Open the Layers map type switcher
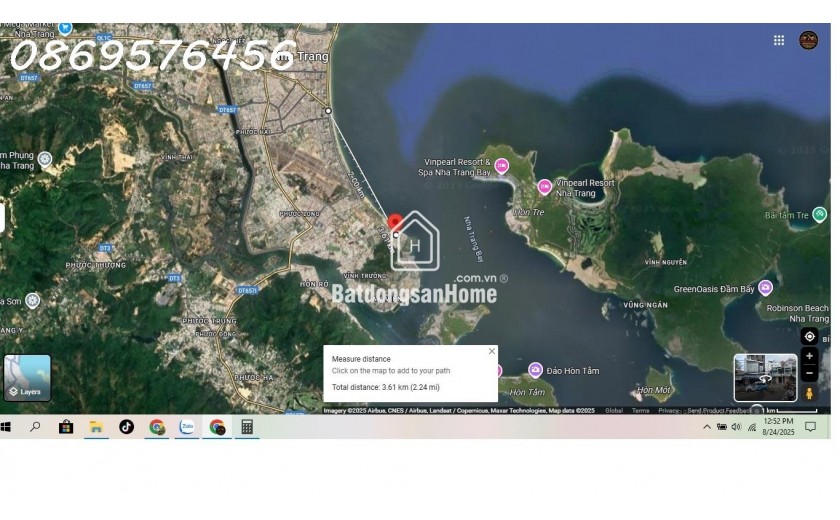This screenshot has height=520, width=840. click(27, 378)
